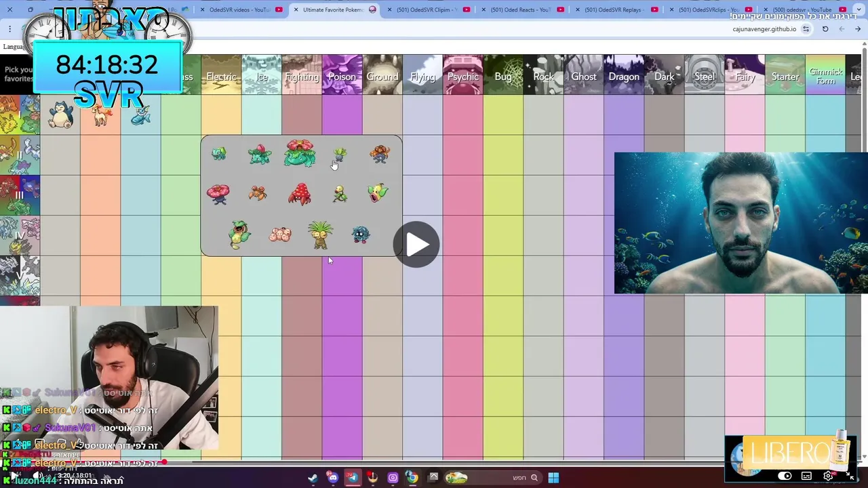Select the Bellsprout sprite

[x=340, y=194]
